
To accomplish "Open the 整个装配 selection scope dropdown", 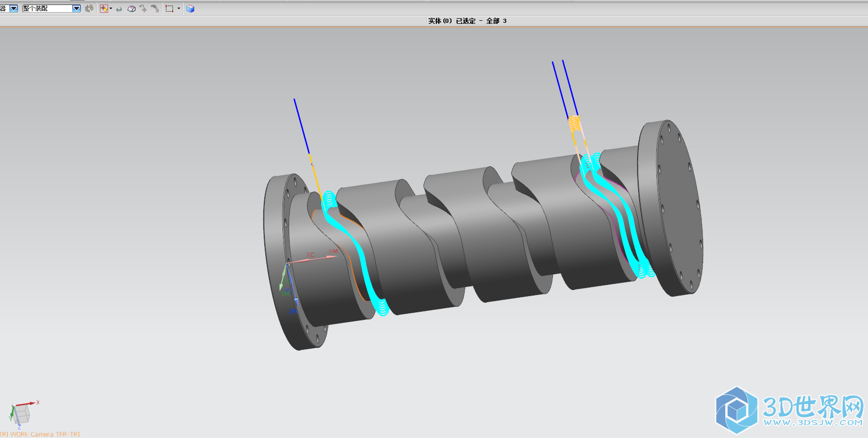I will (77, 9).
